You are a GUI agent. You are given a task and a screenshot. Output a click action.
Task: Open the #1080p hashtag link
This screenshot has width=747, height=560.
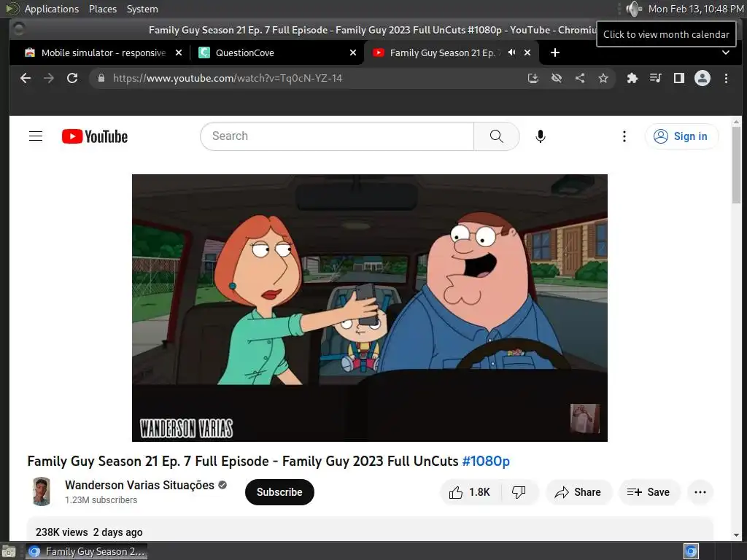click(486, 461)
